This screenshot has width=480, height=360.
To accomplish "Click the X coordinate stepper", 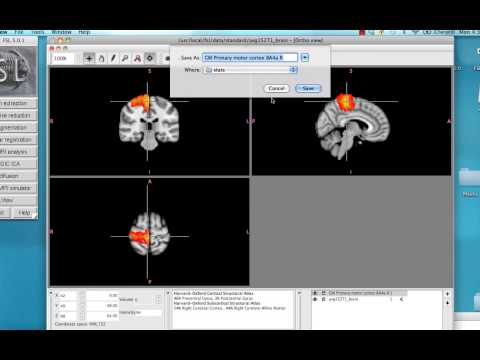I will (x=82, y=295).
